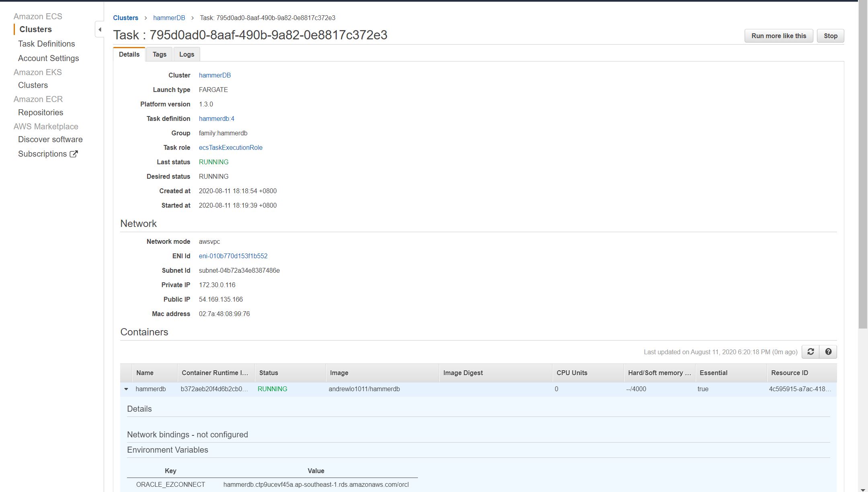Go to Account Settings page

point(48,58)
